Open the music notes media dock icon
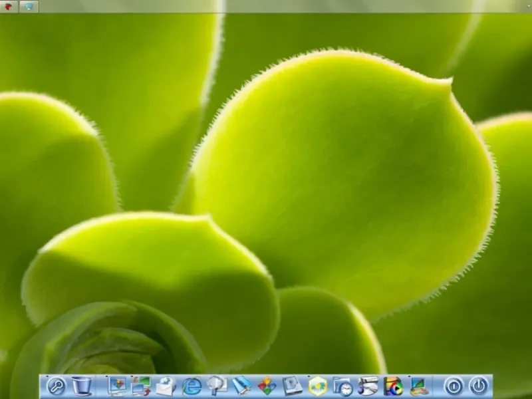Viewport: 532px width, 399px height. (x=368, y=386)
